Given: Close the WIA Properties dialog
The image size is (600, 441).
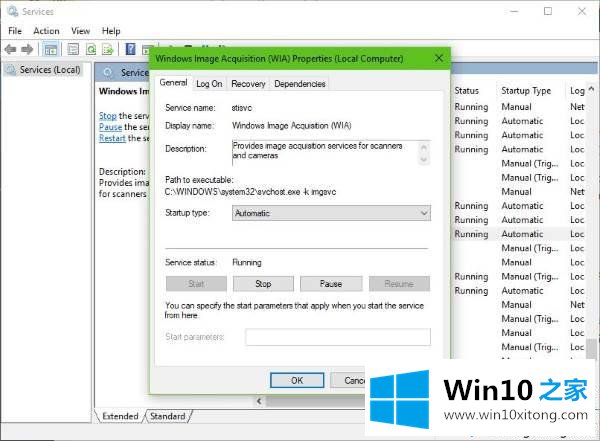Looking at the screenshot, I should [x=439, y=58].
